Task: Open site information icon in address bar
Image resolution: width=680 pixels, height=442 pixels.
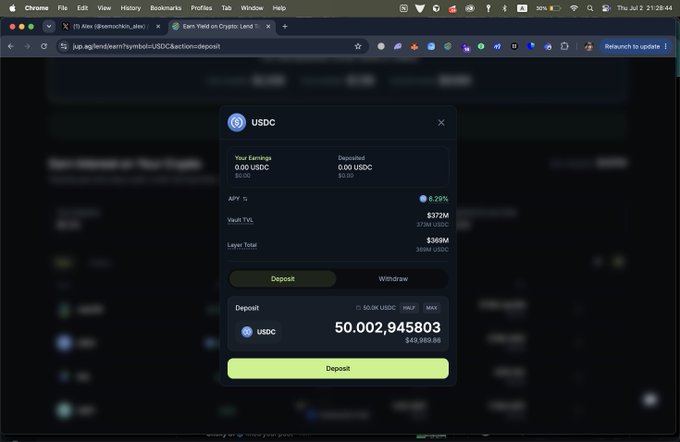Action: (64, 46)
